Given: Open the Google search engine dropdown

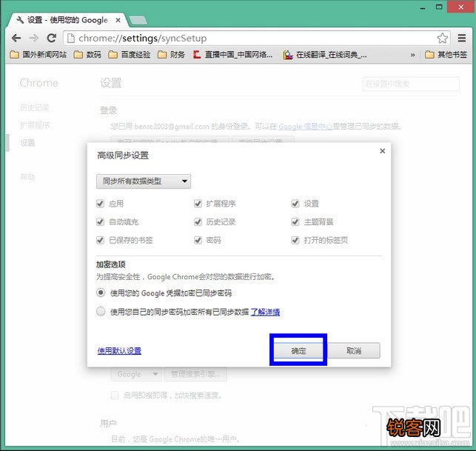Looking at the screenshot, I should [137, 374].
